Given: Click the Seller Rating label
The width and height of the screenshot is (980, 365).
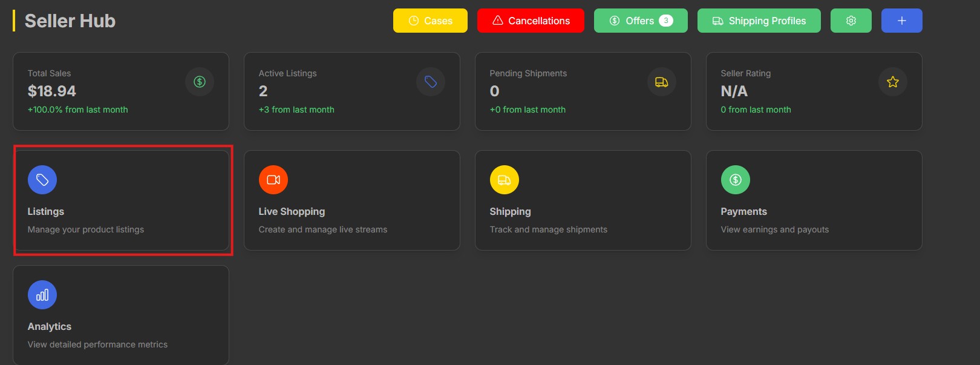Looking at the screenshot, I should 745,73.
